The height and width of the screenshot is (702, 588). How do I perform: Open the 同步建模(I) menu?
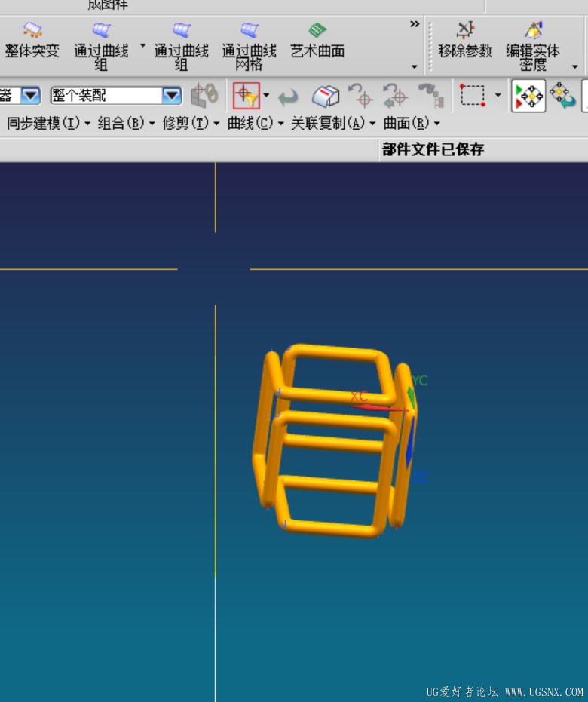coord(48,123)
